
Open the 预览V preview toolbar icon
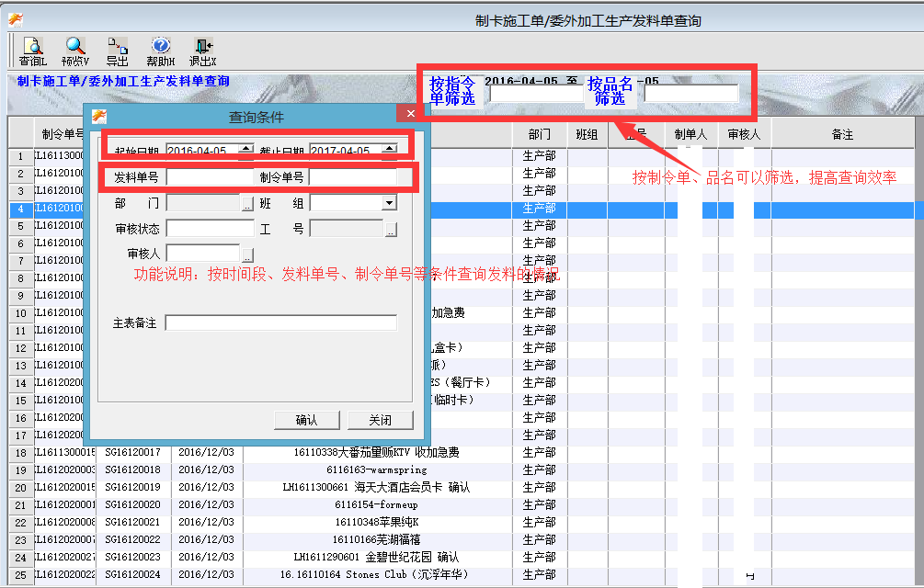pyautogui.click(x=75, y=51)
